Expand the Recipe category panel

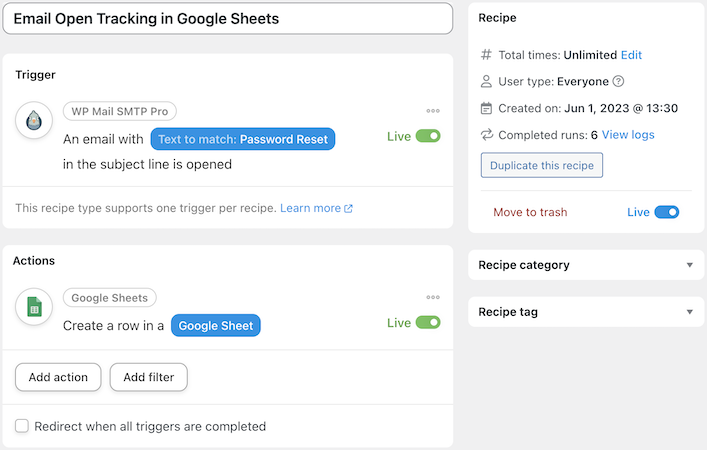[x=586, y=265]
